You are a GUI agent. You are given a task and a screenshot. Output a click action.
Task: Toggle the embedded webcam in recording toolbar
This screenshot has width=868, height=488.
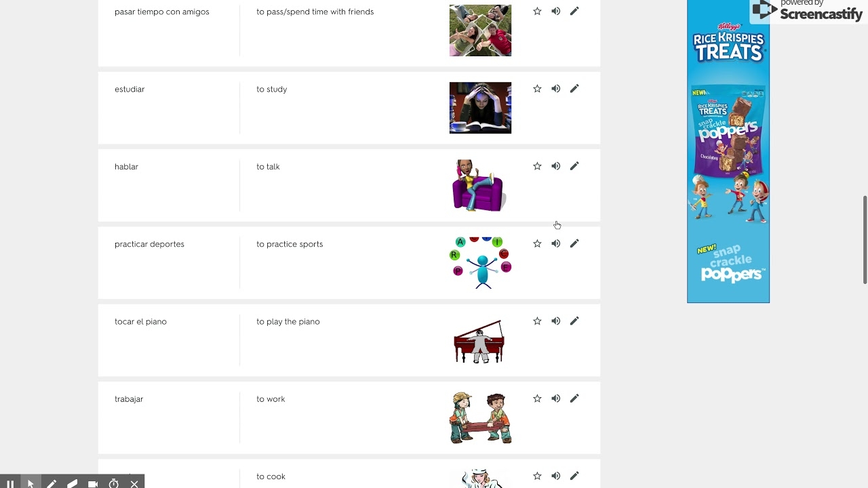coord(93,484)
